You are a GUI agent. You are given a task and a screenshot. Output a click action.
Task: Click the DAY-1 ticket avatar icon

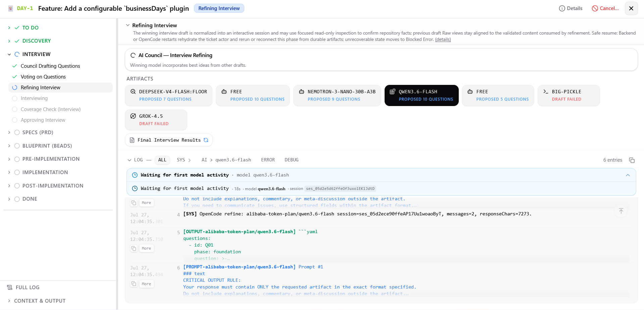(x=11, y=8)
